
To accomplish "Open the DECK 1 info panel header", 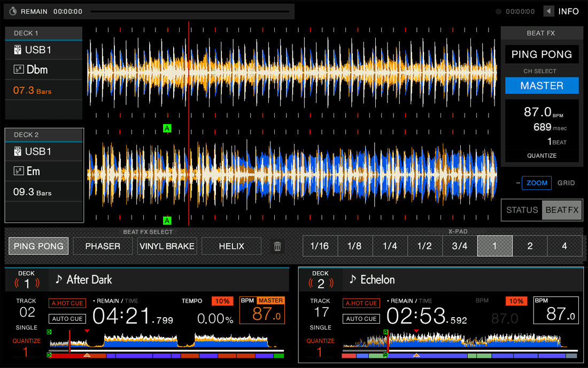I will click(x=44, y=33).
